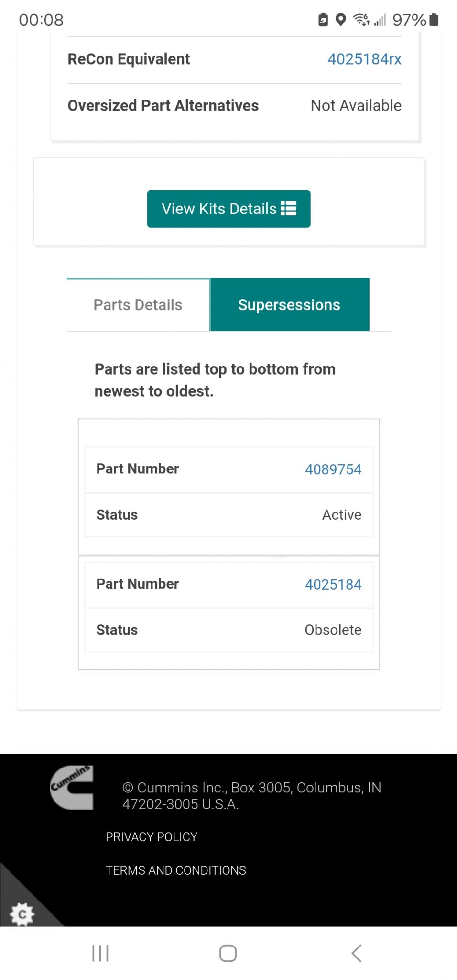The height and width of the screenshot is (980, 457).
Task: Tap the Wi-Fi signal status icon
Action: coord(361,20)
